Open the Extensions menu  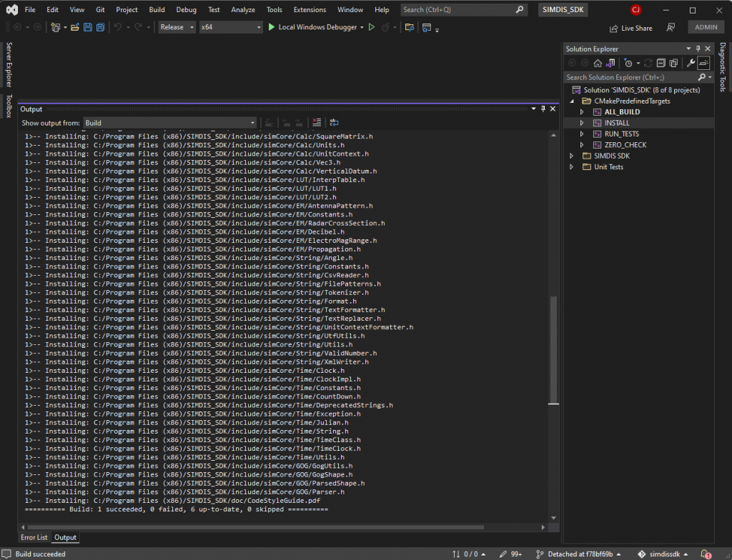point(310,9)
